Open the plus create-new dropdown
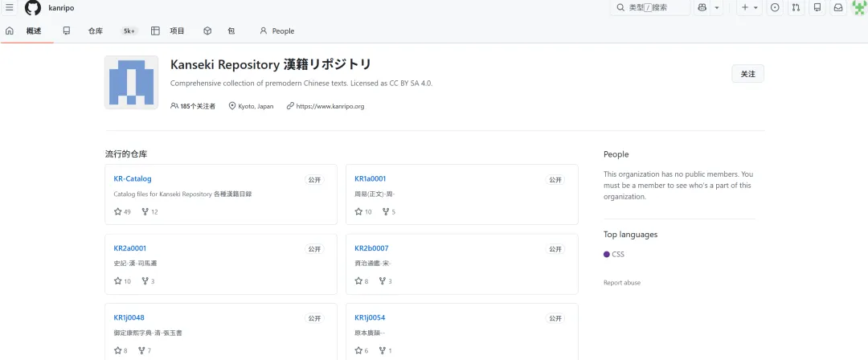This screenshot has height=360, width=868. point(751,8)
